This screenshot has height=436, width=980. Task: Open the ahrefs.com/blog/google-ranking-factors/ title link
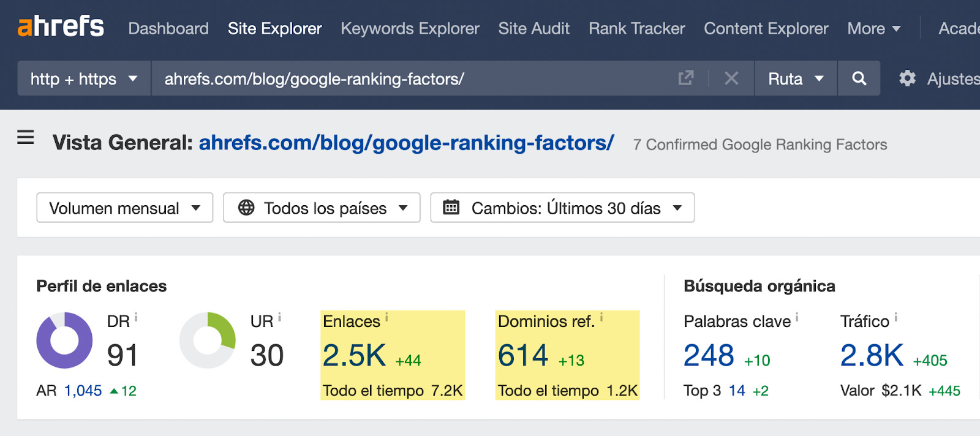[x=406, y=143]
